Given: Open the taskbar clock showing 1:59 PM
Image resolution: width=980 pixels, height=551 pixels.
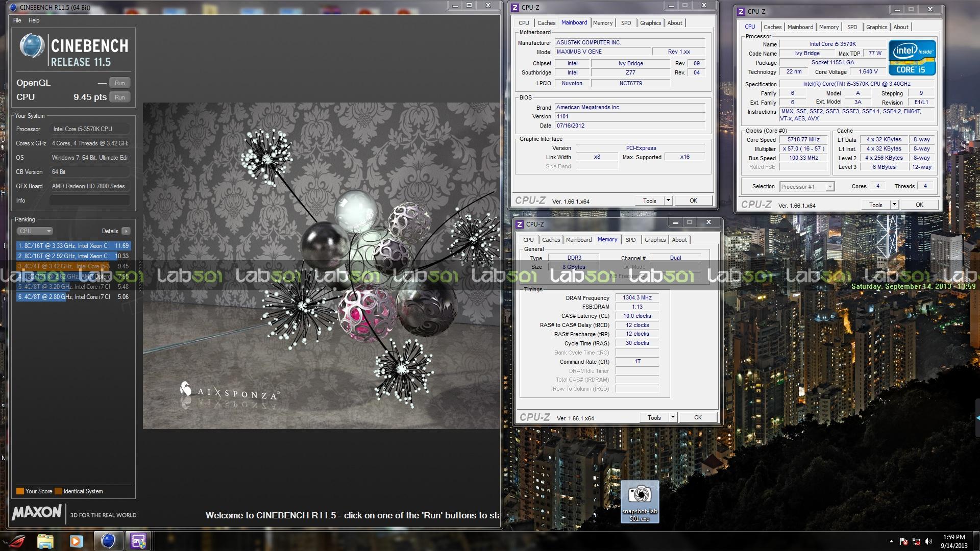Looking at the screenshot, I should tap(954, 541).
